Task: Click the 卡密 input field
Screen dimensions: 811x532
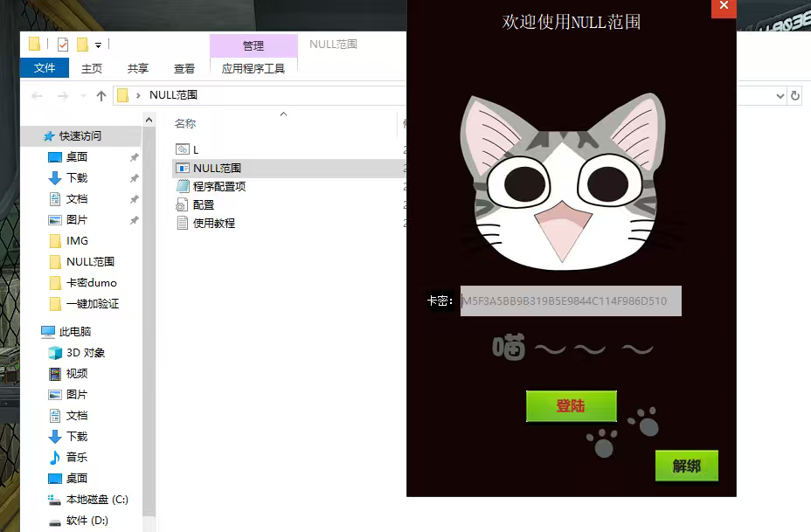Action: [x=570, y=301]
